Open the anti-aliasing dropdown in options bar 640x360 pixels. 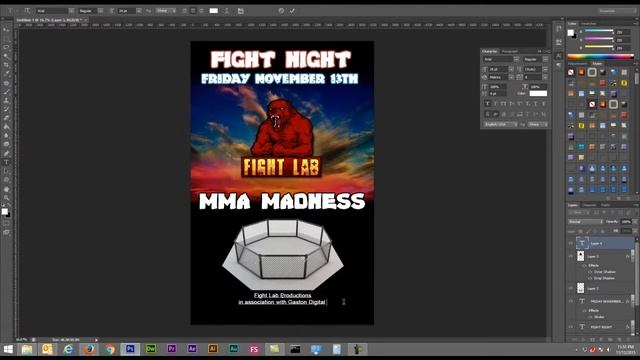(x=167, y=11)
